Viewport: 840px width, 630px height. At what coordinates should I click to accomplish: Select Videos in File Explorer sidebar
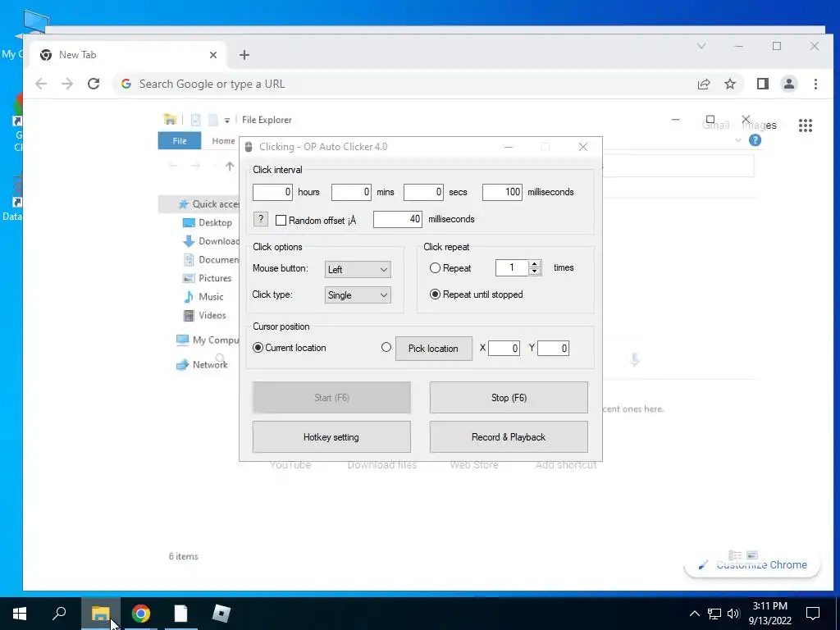(212, 315)
